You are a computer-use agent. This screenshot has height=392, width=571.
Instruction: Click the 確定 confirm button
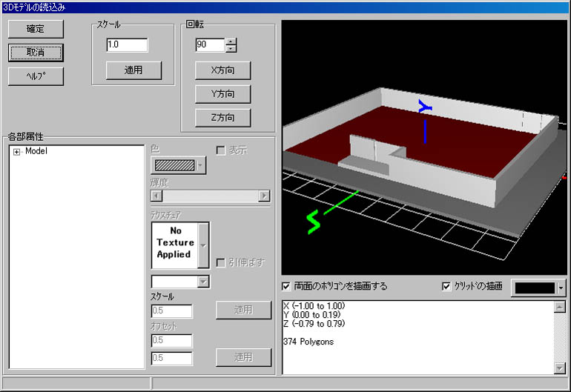pyautogui.click(x=36, y=29)
